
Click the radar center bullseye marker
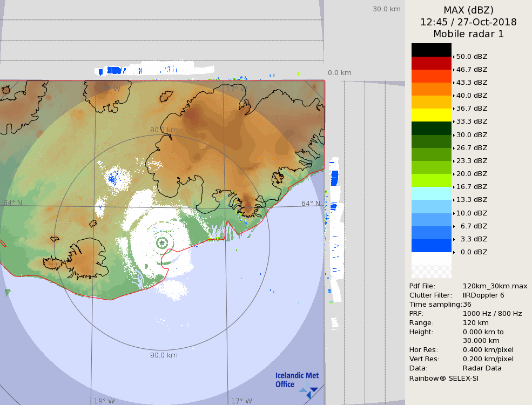[x=162, y=243]
